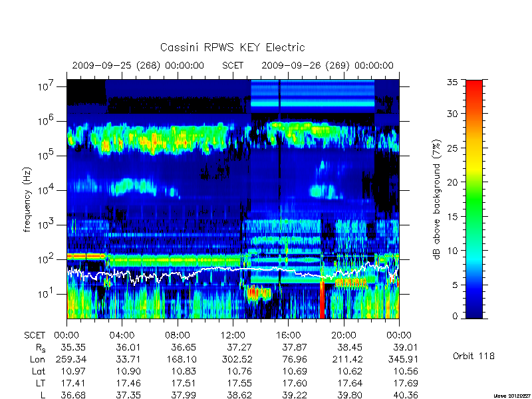Click the SCET time tick '20:00'
532x399 pixels.
(x=344, y=335)
